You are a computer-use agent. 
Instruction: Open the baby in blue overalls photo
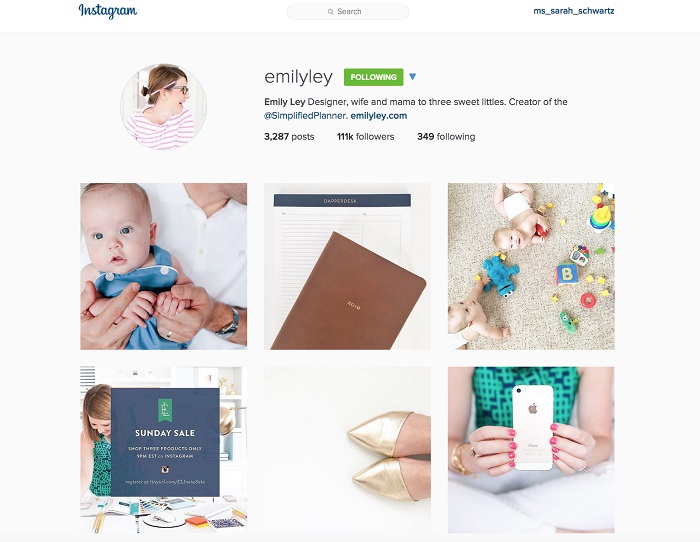pos(163,266)
